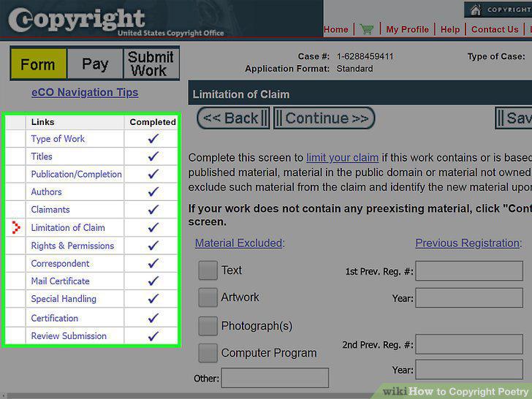The image size is (532, 399).
Task: Click the case number 1-6288459411
Action: (365, 56)
